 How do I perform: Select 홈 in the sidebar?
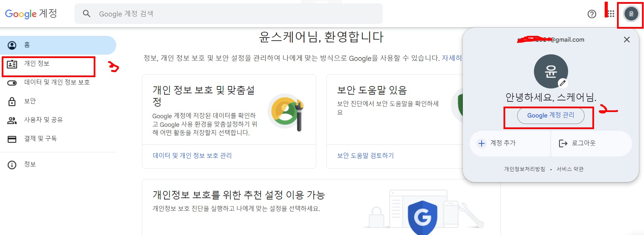coord(58,45)
